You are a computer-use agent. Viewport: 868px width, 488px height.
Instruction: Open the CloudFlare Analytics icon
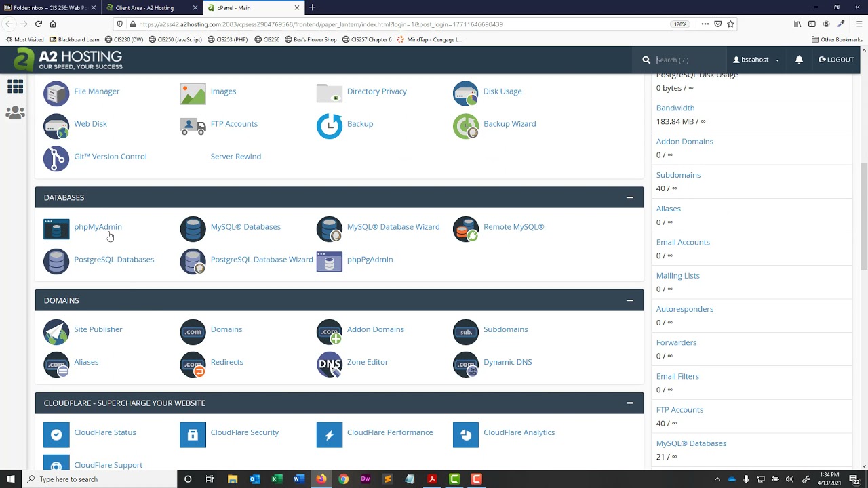(x=466, y=434)
